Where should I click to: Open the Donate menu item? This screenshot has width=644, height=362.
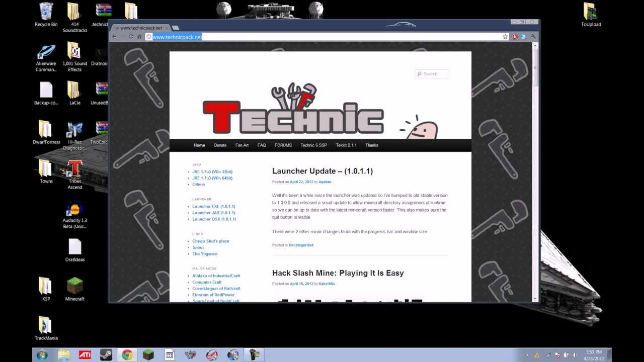(220, 145)
